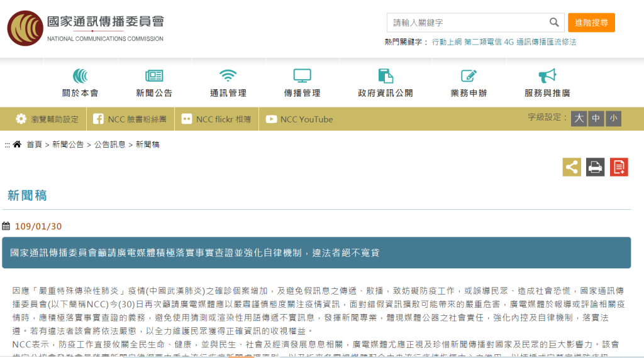Click the magnifier search icon

pyautogui.click(x=553, y=23)
